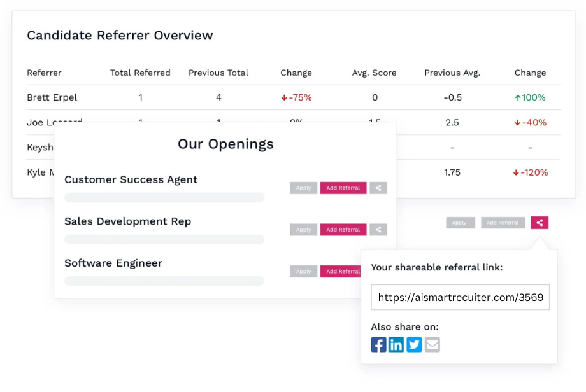
Task: Share referral link via email icon
Action: pos(432,344)
